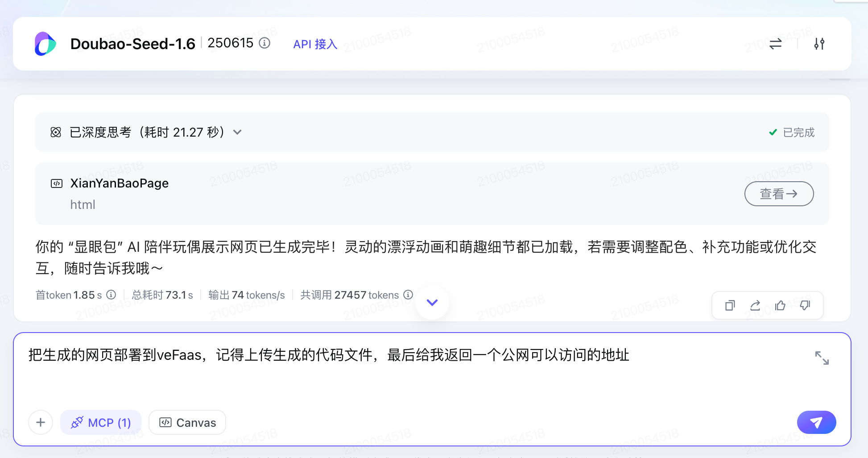
Task: Click the XianYanBaoPage canvas code icon
Action: [57, 183]
